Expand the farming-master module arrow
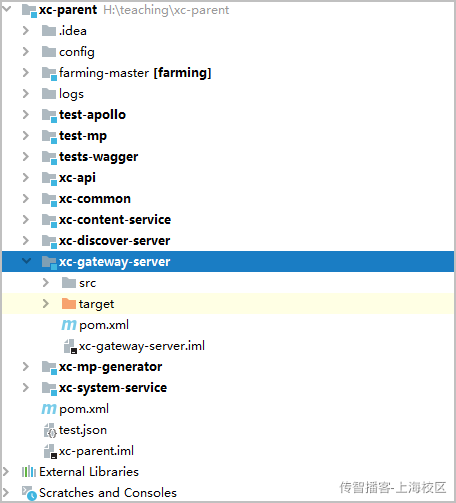The height and width of the screenshot is (503, 456). (26, 73)
